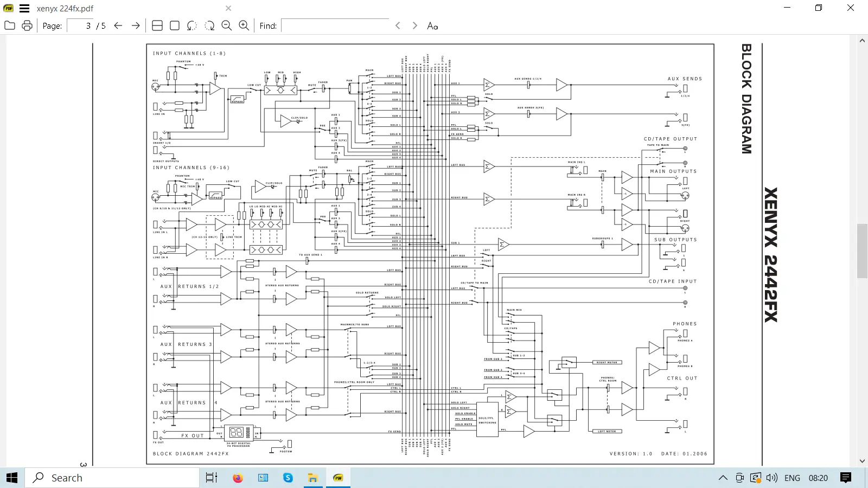Open the hamburger menu
Image resolution: width=868 pixels, height=488 pixels.
24,8
